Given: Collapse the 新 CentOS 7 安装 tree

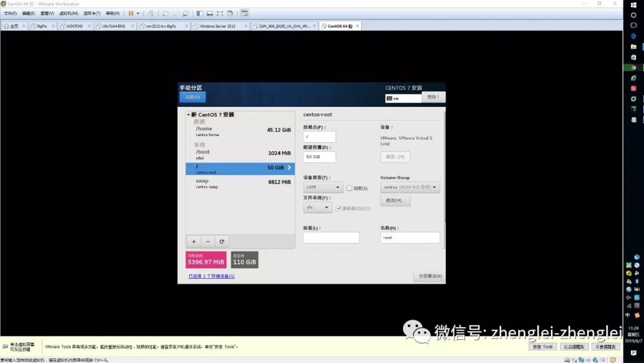Looking at the screenshot, I should pyautogui.click(x=188, y=115).
